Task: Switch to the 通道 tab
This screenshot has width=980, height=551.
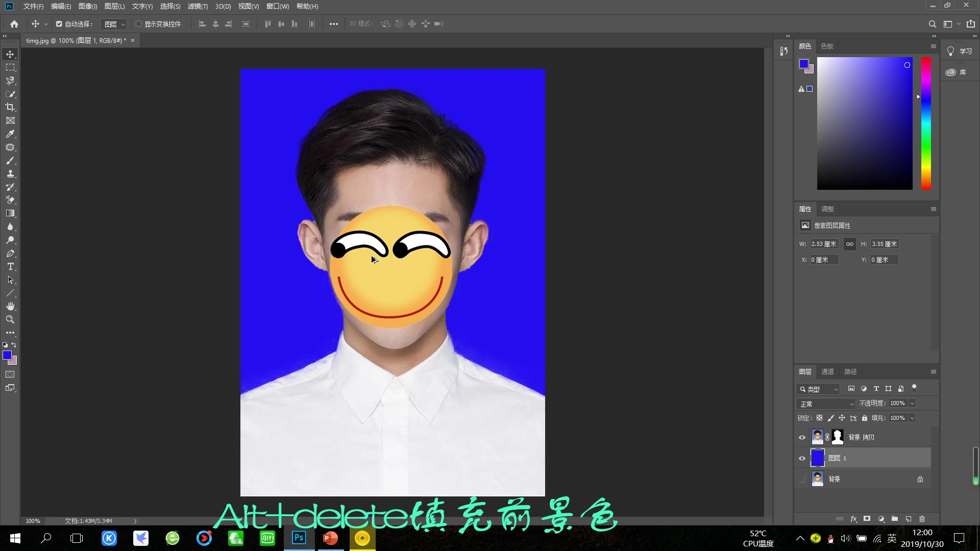Action: pos(827,371)
